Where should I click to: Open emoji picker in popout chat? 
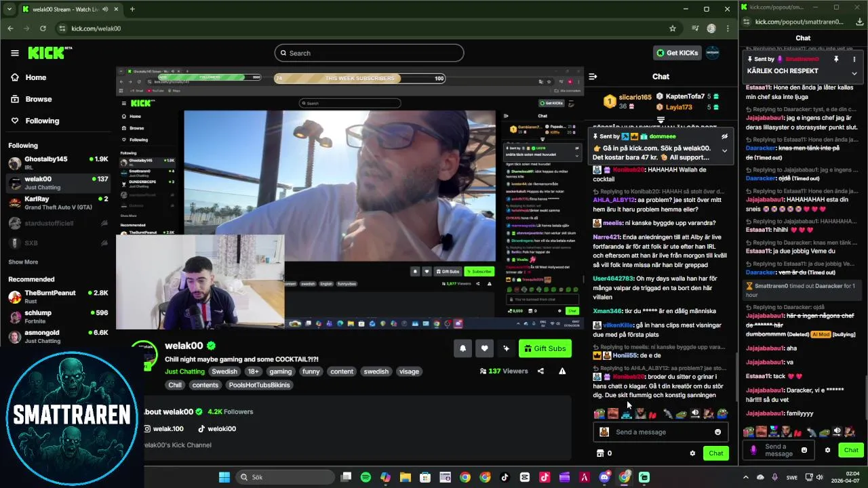tap(804, 450)
